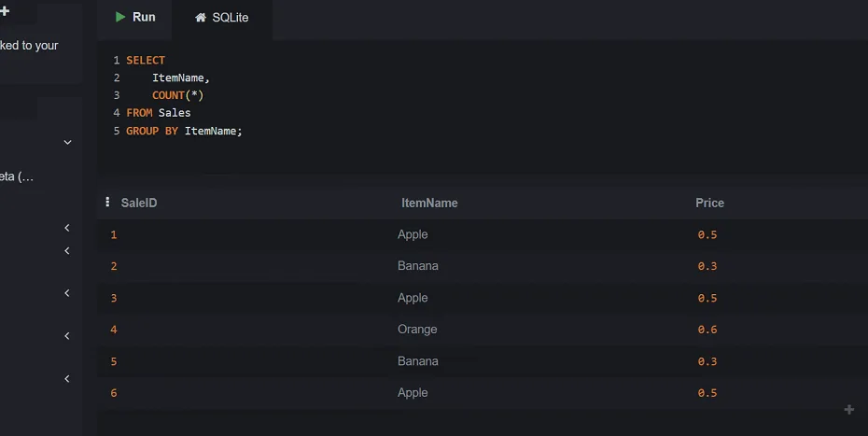Expand the down-pointing chevron in the sidebar
The image size is (868, 436).
tap(67, 143)
